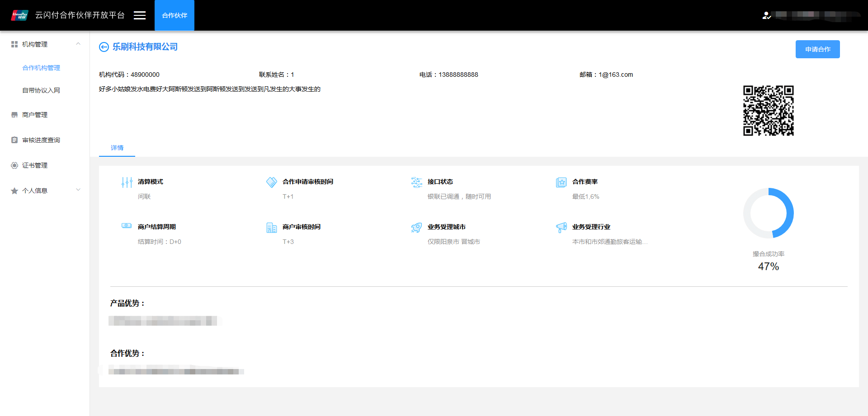This screenshot has height=416, width=868.
Task: Click the 47% success rate value
Action: (769, 266)
